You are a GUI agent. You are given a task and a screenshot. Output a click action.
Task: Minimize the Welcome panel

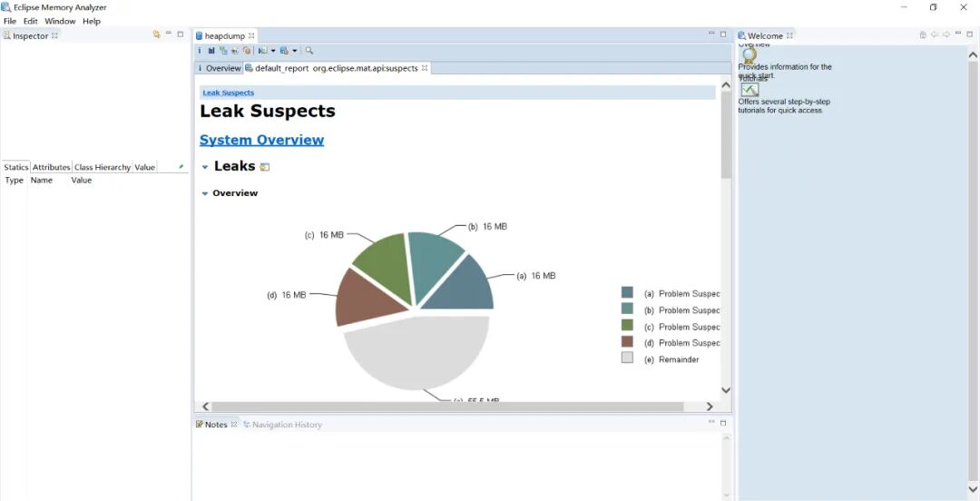pos(958,34)
